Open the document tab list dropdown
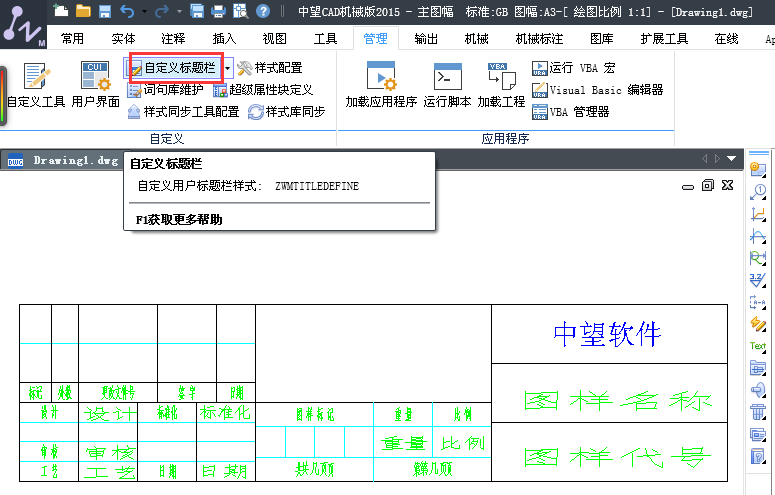The height and width of the screenshot is (495, 775). tap(733, 159)
